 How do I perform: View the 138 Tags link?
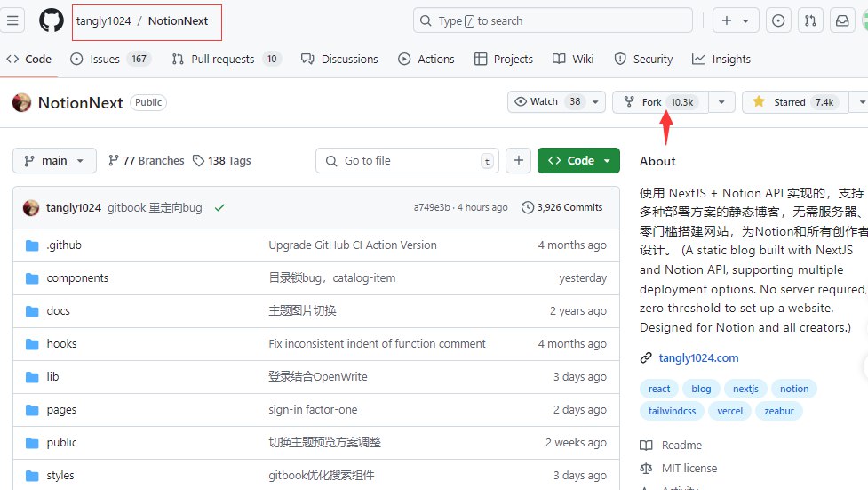coord(221,161)
